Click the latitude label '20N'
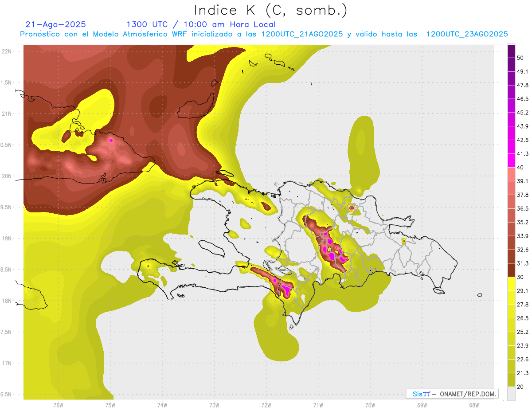The image size is (532, 411). [x=8, y=176]
